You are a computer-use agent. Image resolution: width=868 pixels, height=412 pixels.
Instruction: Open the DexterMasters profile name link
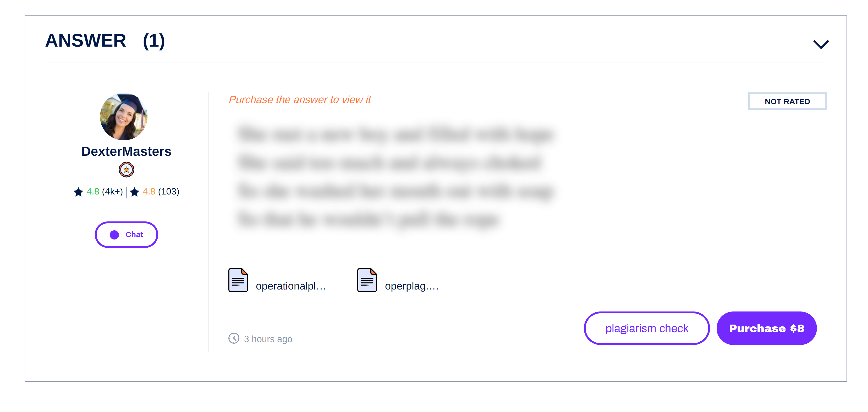(x=126, y=151)
